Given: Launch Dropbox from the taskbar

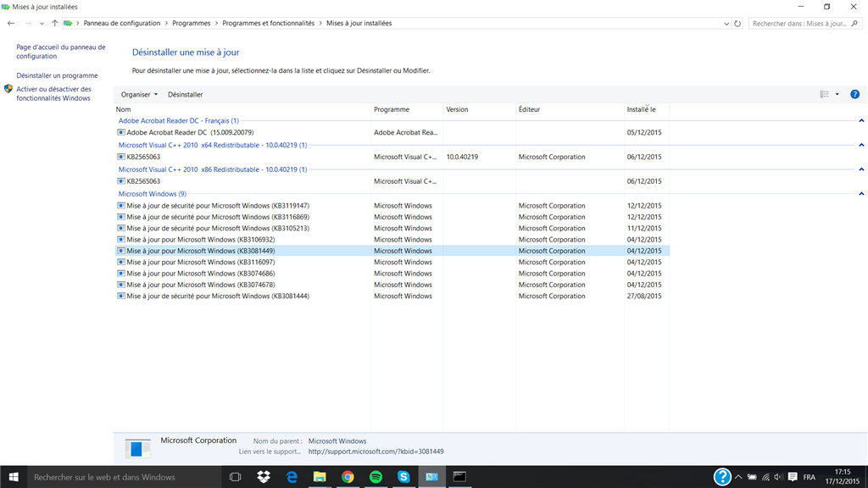Looking at the screenshot, I should click(264, 477).
